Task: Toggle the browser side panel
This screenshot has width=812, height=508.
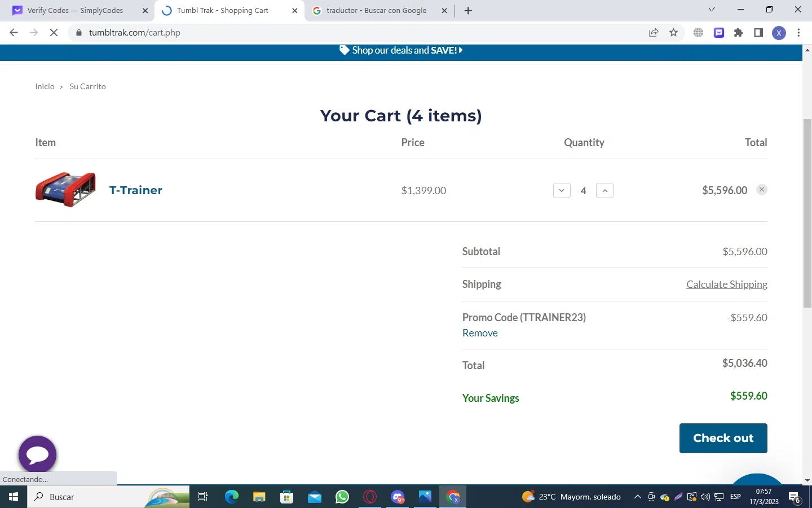Action: (758, 33)
